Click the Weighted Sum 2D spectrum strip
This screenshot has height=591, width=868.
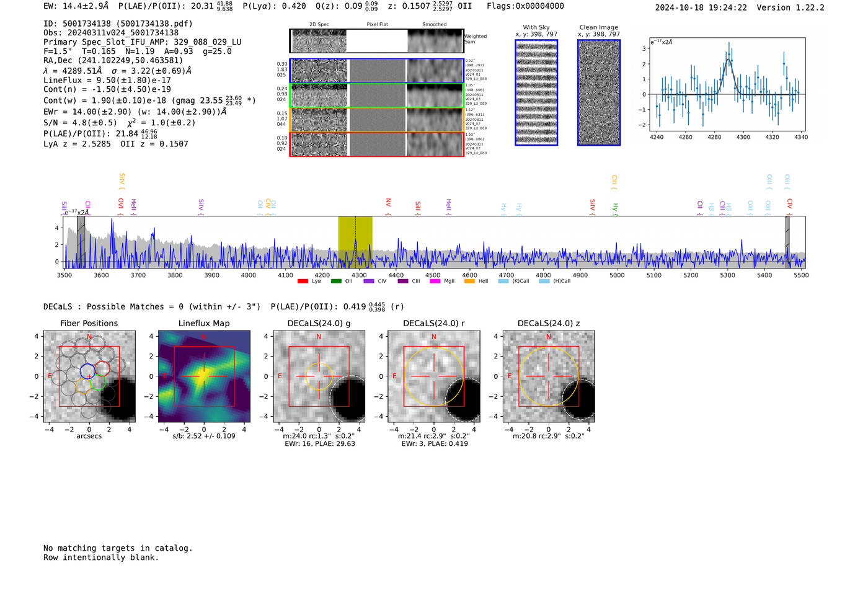click(x=376, y=40)
